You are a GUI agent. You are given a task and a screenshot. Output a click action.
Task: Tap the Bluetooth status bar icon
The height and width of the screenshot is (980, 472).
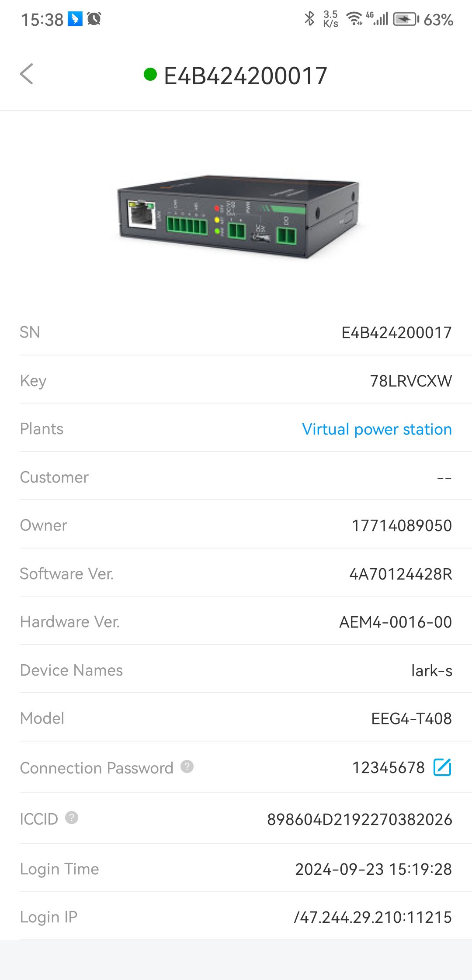pyautogui.click(x=309, y=19)
